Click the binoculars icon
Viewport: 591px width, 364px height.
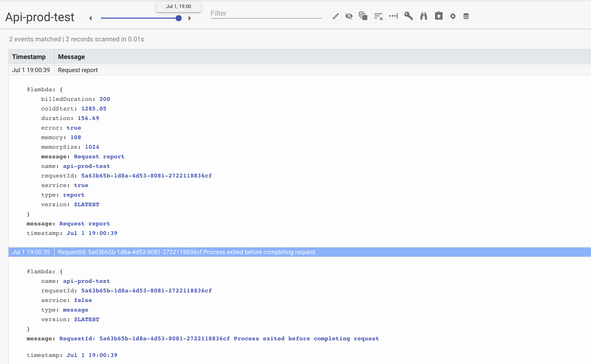click(424, 16)
